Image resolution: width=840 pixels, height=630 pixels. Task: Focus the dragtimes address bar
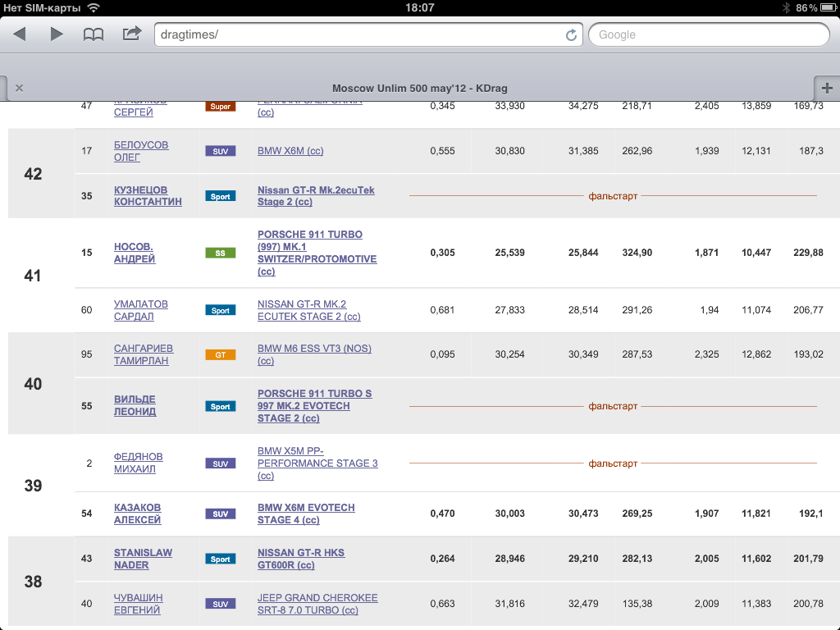[x=368, y=34]
